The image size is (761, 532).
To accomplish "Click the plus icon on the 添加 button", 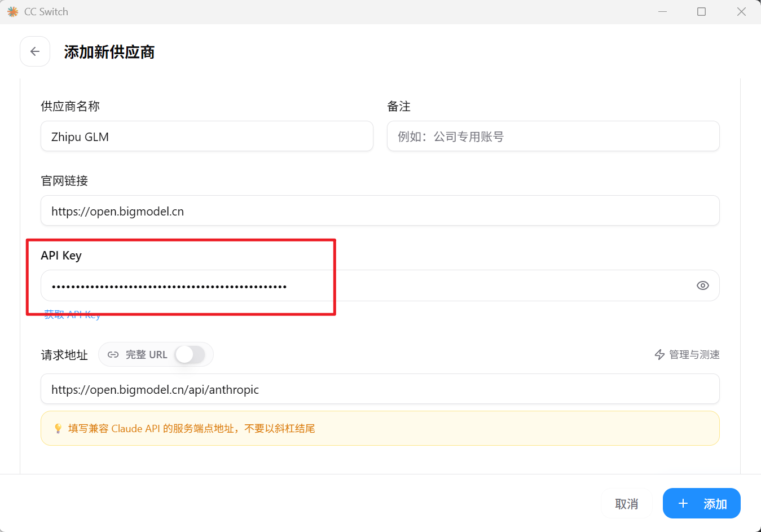I will (683, 503).
